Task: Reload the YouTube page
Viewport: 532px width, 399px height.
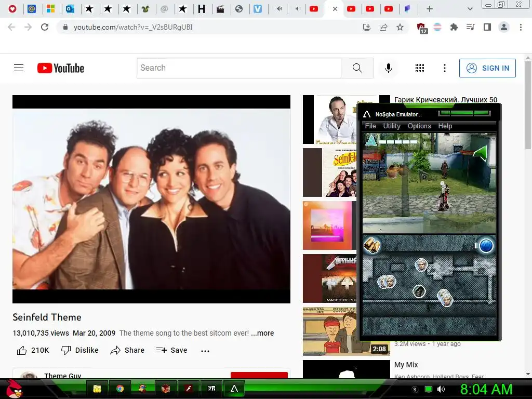Action: [45, 27]
